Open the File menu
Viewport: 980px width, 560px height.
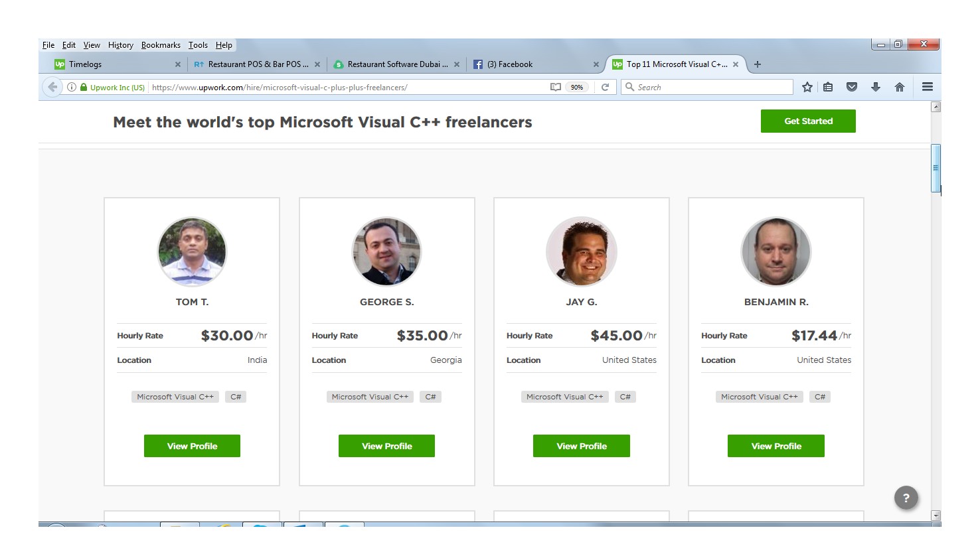pos(48,45)
